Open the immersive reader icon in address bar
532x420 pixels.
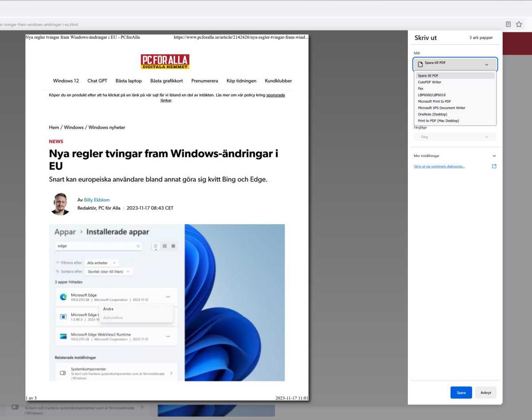pyautogui.click(x=508, y=24)
